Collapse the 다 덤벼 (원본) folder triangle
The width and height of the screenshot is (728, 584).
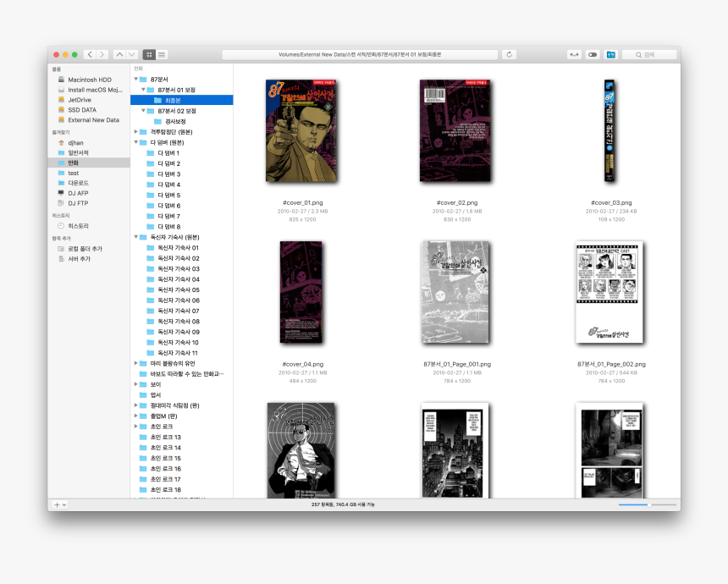click(136, 142)
